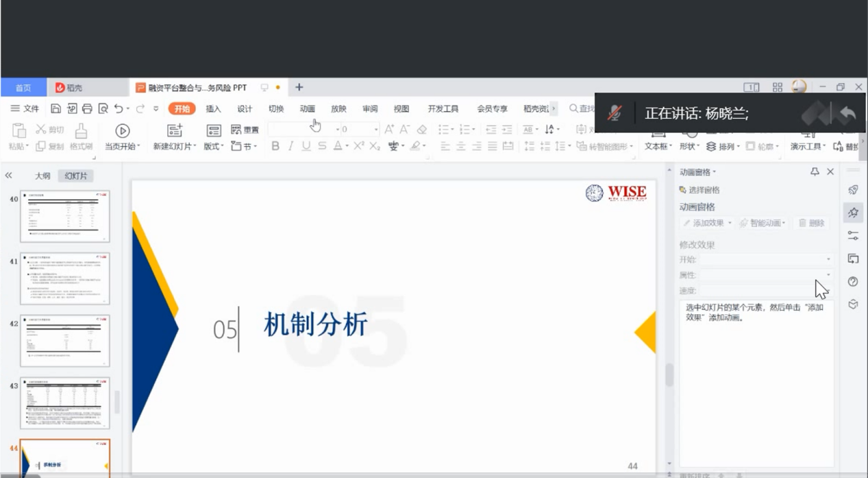Expand the 开始 start dropdown in animation pane
Screen dimensions: 868x478
click(828, 260)
